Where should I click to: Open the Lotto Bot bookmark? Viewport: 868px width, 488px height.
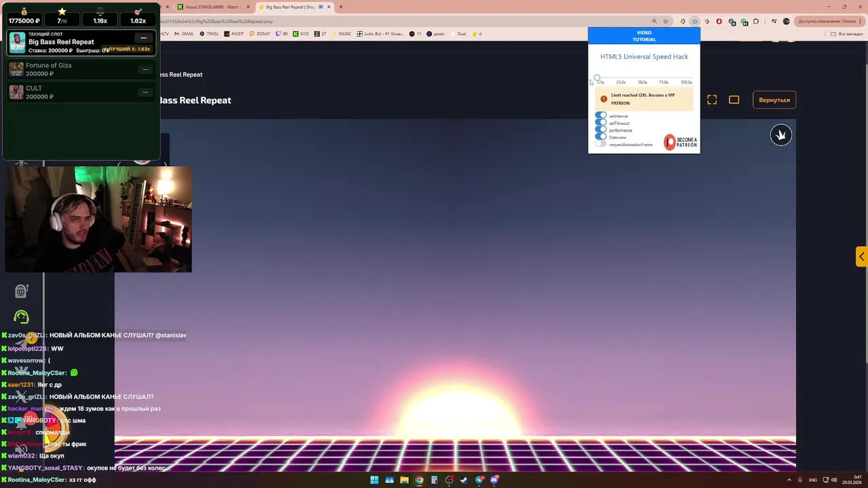pyautogui.click(x=380, y=33)
